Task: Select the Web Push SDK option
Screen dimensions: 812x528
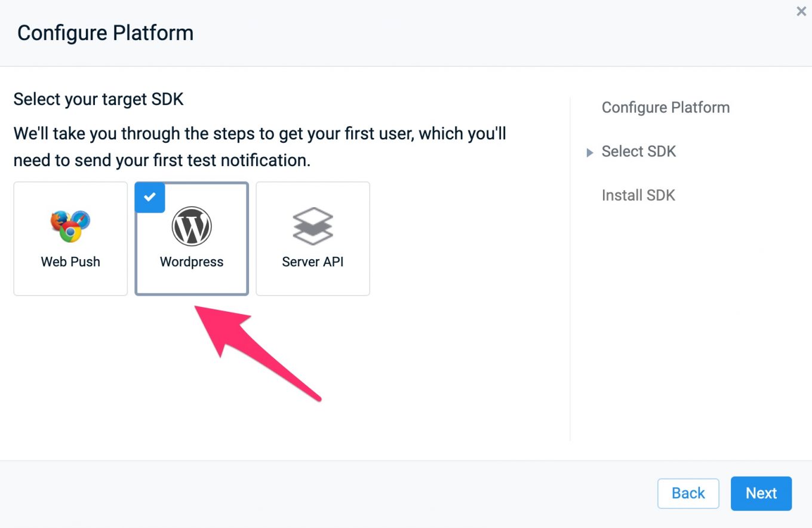Action: pyautogui.click(x=70, y=238)
